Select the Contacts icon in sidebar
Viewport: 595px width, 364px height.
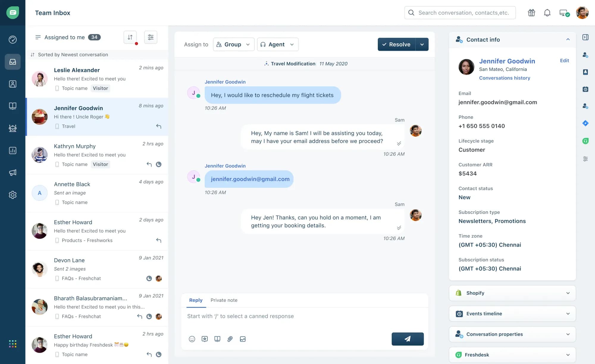point(12,84)
